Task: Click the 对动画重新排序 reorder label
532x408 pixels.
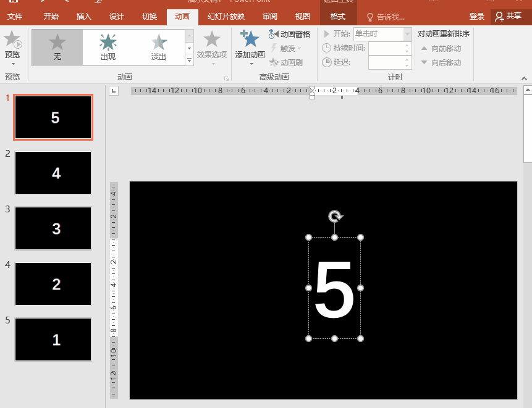Action: pyautogui.click(x=444, y=34)
